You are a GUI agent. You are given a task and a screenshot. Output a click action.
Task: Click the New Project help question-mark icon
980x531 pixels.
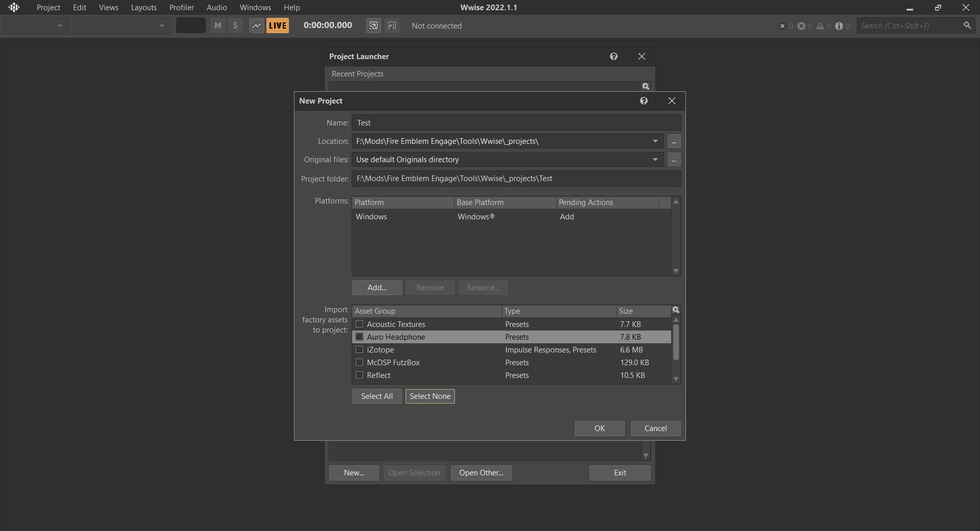[644, 101]
